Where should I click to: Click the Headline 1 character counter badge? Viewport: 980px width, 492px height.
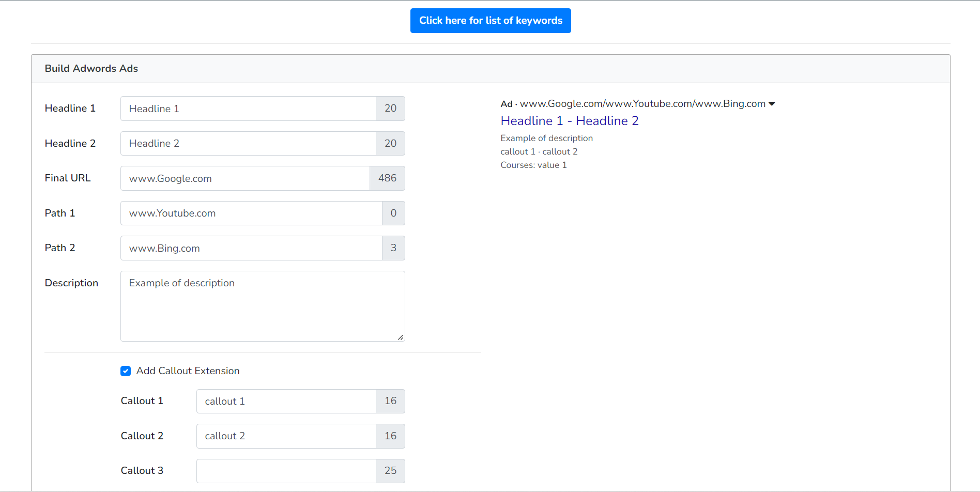[x=390, y=109]
